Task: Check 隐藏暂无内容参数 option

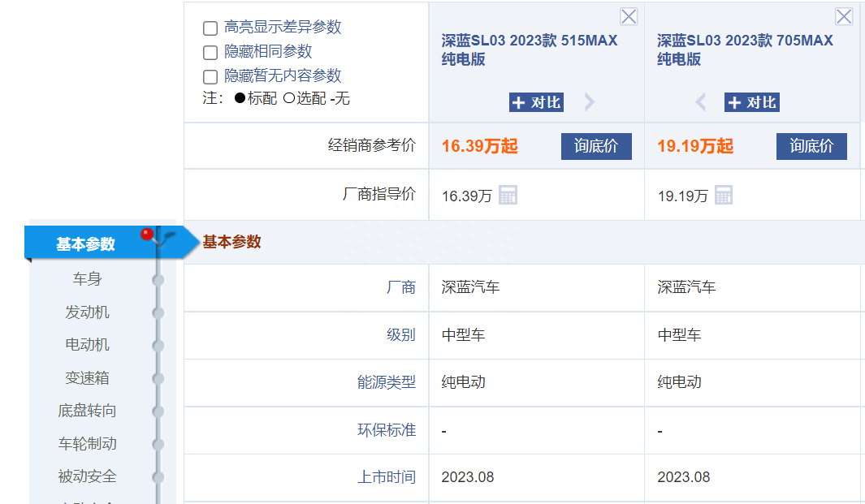Action: (x=210, y=77)
